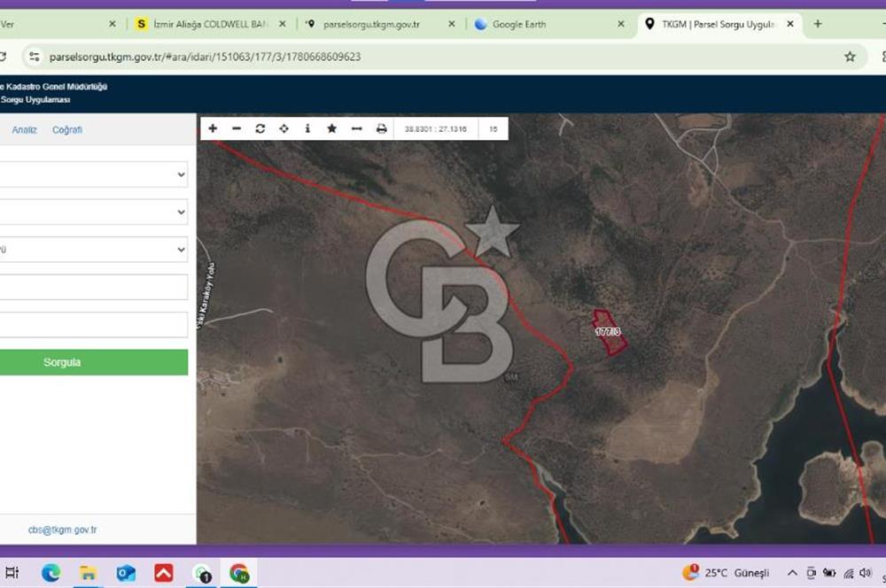Switch to the Coğrafi tab

click(67, 130)
